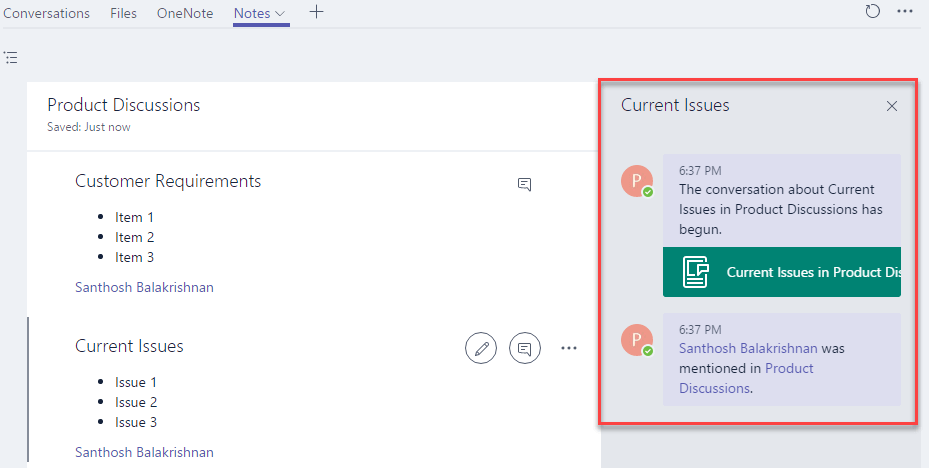Open conversation icon beside Current Issues section
Image resolution: width=929 pixels, height=468 pixels.
[525, 348]
